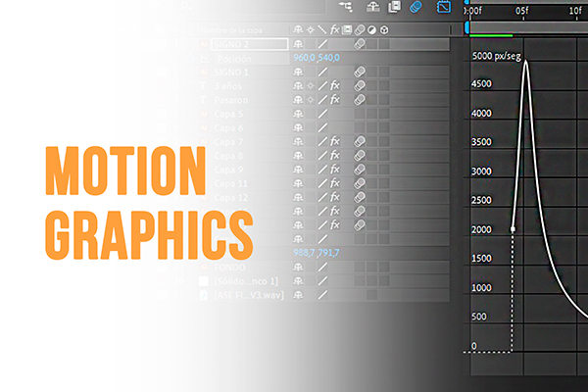Toggle motion blur on 3 años layer

(360, 86)
